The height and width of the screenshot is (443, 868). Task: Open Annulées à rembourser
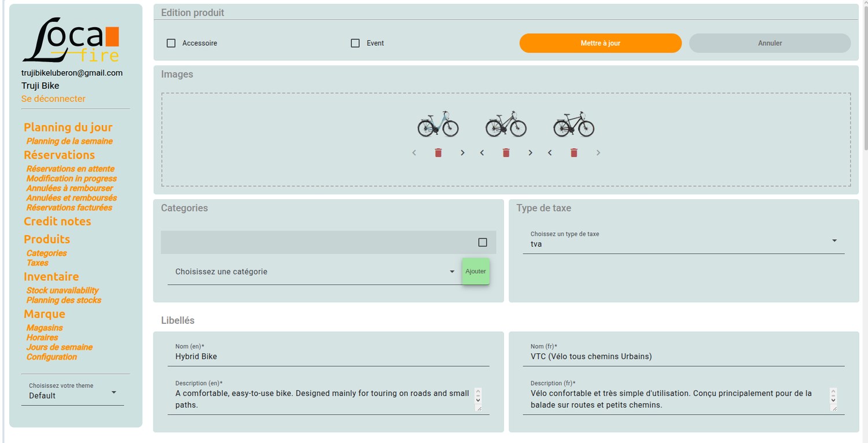pos(69,188)
